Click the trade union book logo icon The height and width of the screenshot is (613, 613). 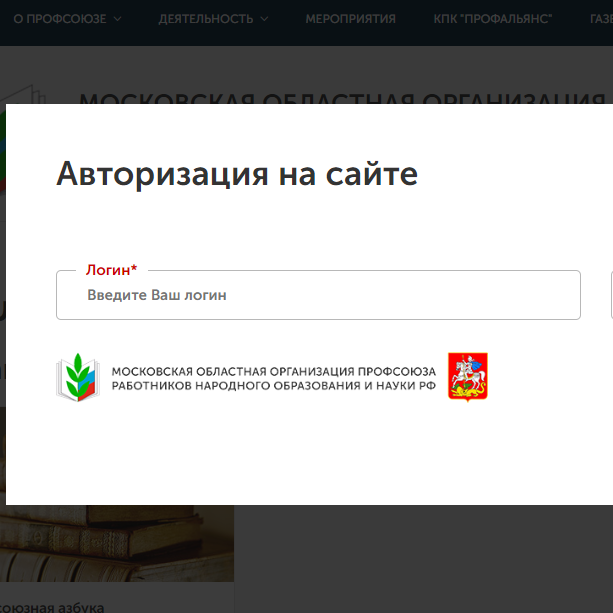[78, 377]
